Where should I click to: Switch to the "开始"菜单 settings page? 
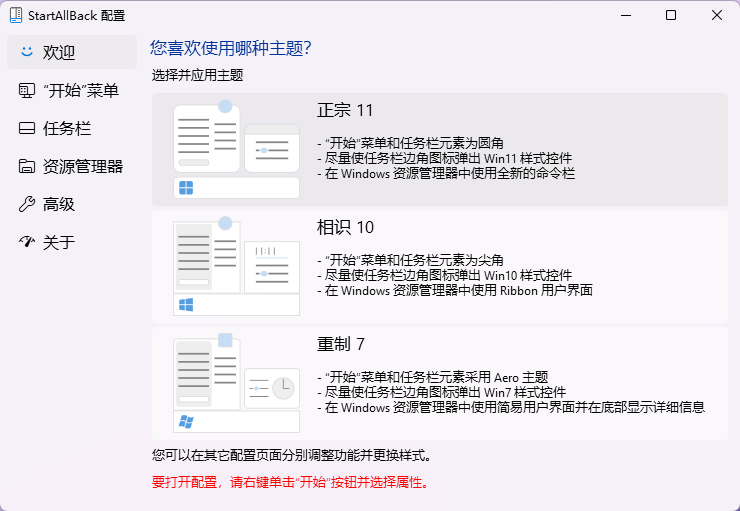(x=72, y=90)
